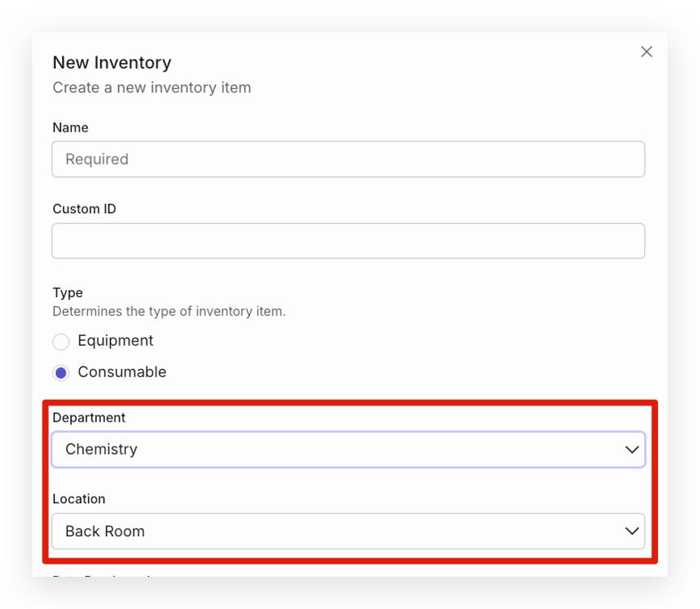The image size is (700, 609).
Task: Click the chevron arrow in Location field
Action: click(631, 531)
